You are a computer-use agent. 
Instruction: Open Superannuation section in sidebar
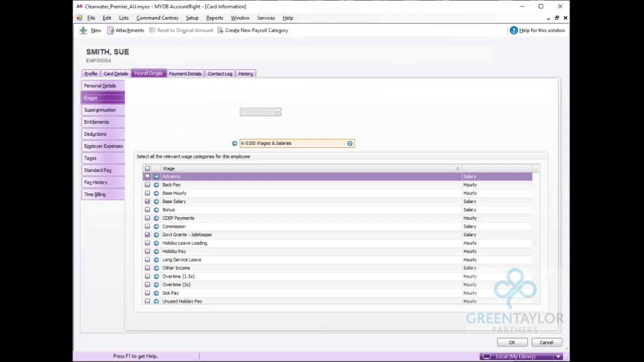pos(103,110)
